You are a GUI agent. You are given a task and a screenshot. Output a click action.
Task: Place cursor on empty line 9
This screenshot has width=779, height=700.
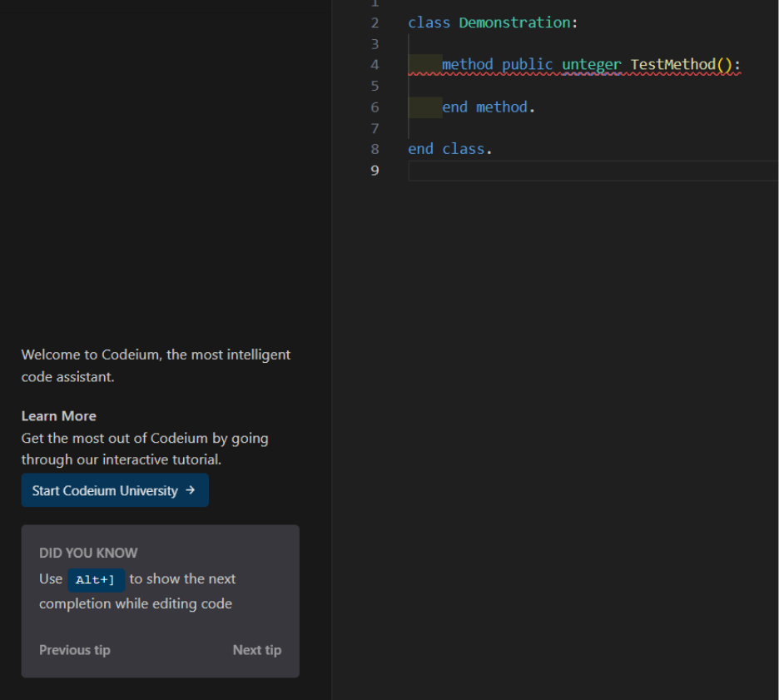click(593, 171)
